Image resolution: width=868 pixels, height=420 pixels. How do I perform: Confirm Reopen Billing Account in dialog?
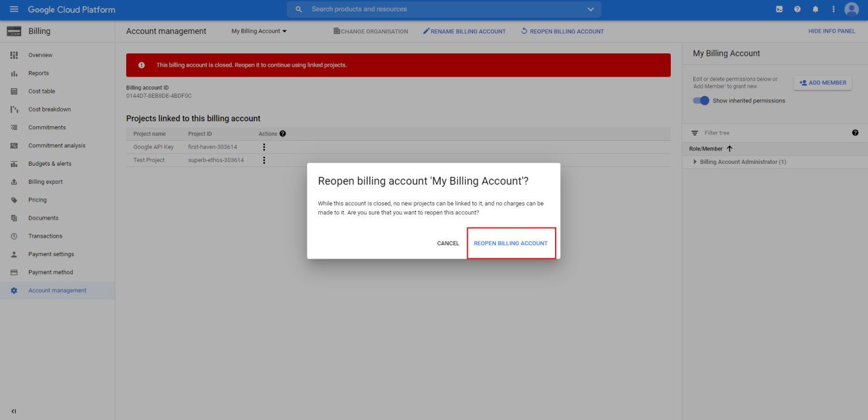(x=511, y=243)
